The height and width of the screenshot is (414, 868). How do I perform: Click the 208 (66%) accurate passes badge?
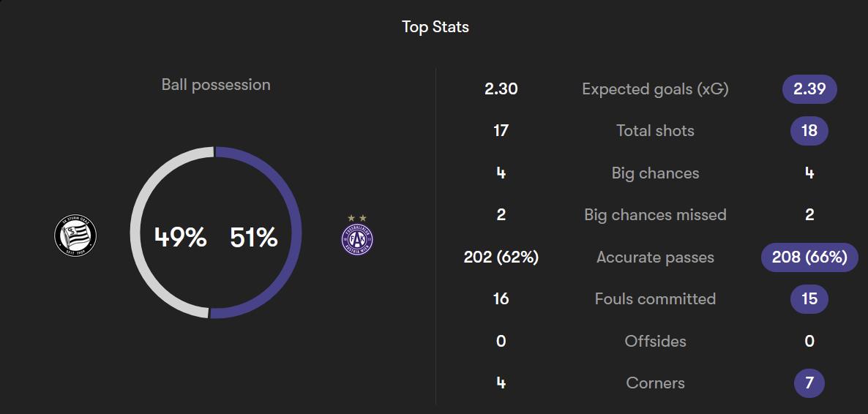pyautogui.click(x=809, y=257)
